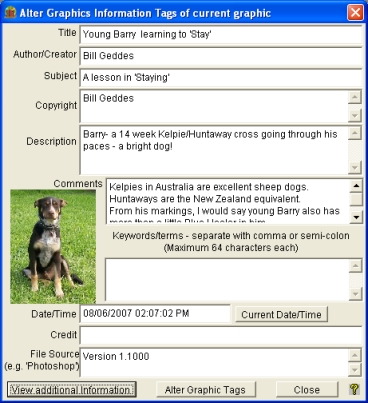Click inside the Copyright text box
The height and width of the screenshot is (403, 368).
[214, 106]
